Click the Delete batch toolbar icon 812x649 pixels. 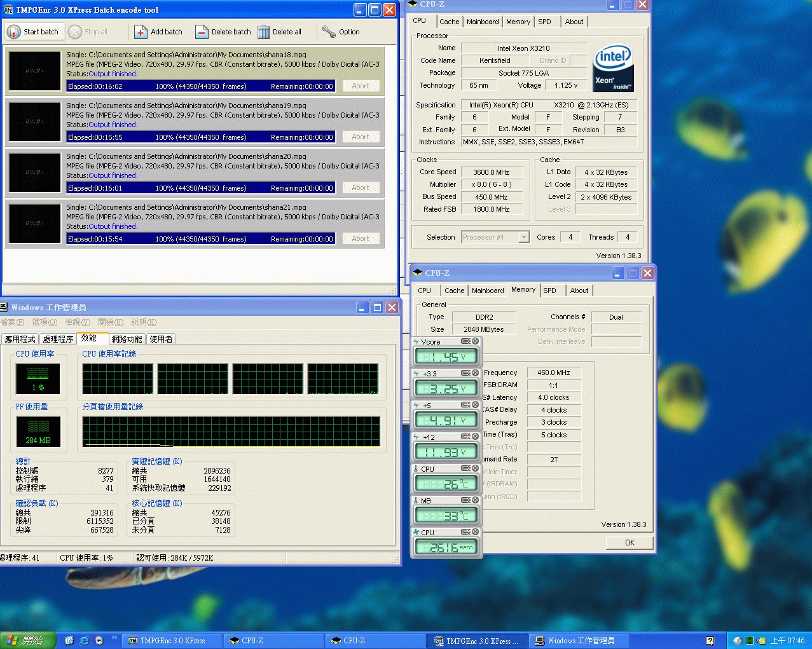[202, 32]
